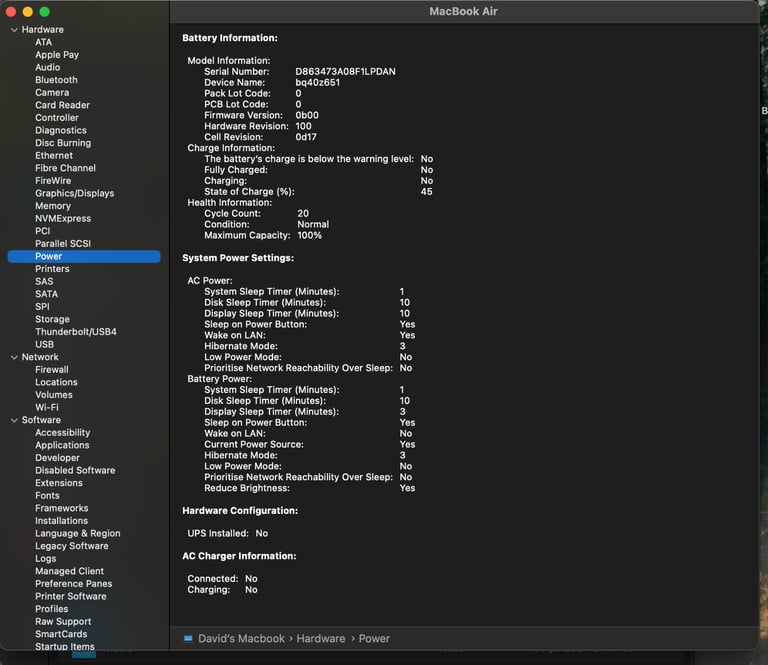Select Installations under Software

[x=61, y=521]
